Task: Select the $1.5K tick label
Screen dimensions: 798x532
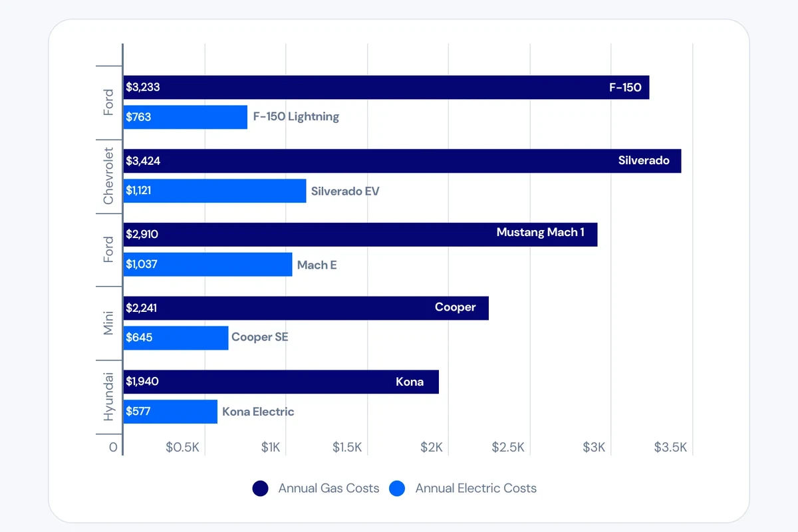Action: tap(347, 448)
